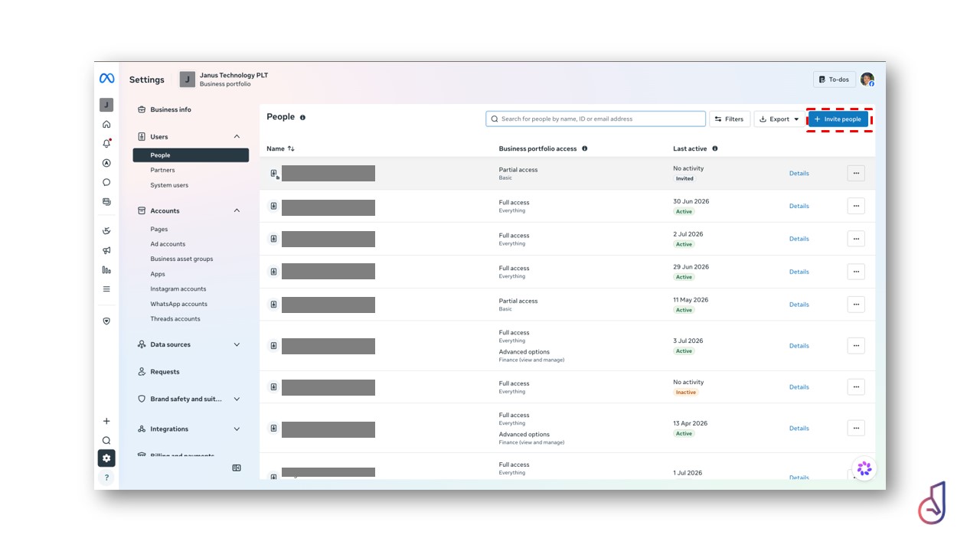Image resolution: width=980 pixels, height=551 pixels.
Task: Open Instagram accounts in sidebar
Action: point(178,289)
